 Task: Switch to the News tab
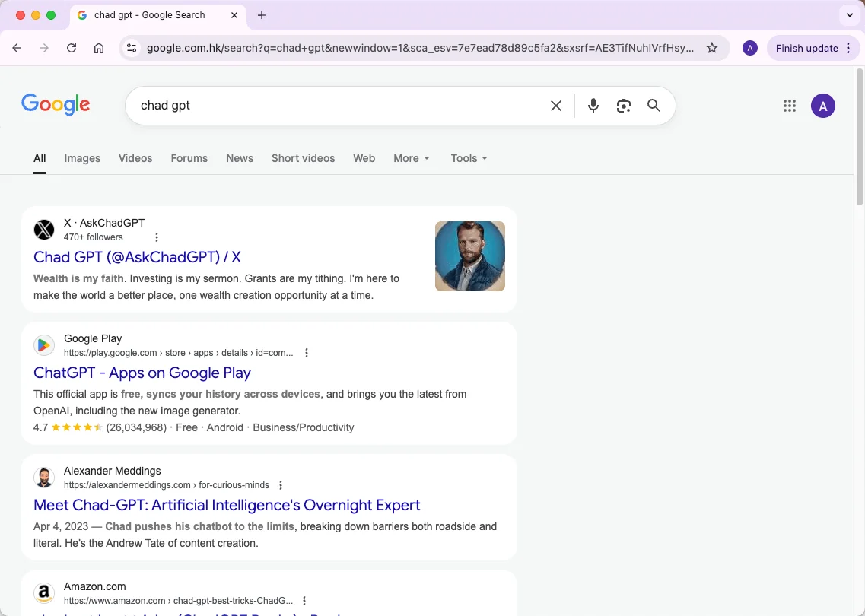click(x=240, y=158)
